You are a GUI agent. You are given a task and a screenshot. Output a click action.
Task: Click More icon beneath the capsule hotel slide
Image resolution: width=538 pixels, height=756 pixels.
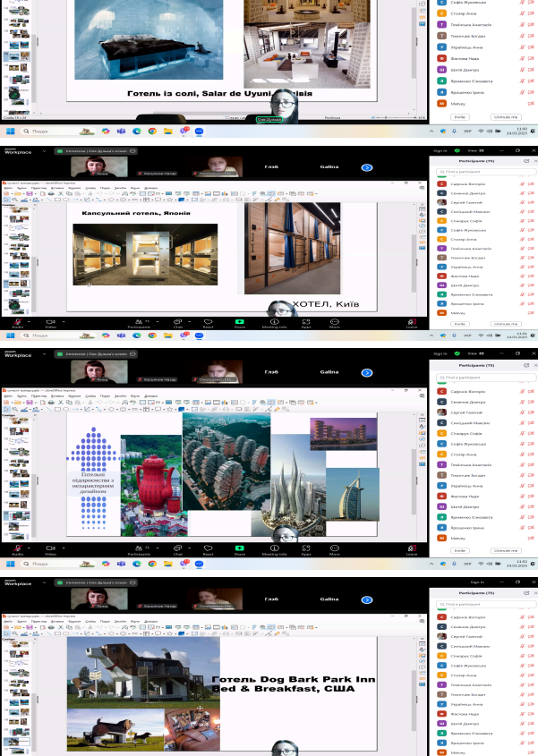pyautogui.click(x=334, y=320)
